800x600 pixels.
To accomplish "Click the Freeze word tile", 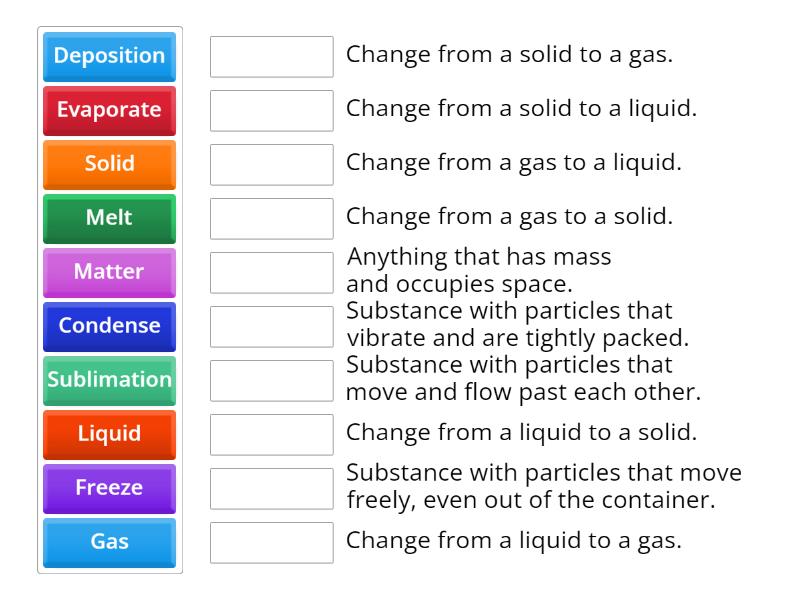I will coord(109,488).
